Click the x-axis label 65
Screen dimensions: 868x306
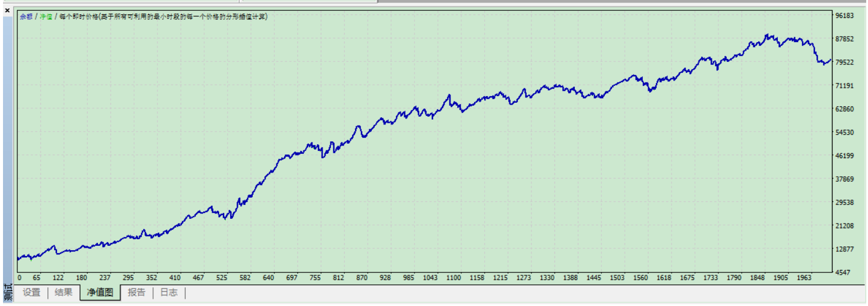(x=36, y=278)
